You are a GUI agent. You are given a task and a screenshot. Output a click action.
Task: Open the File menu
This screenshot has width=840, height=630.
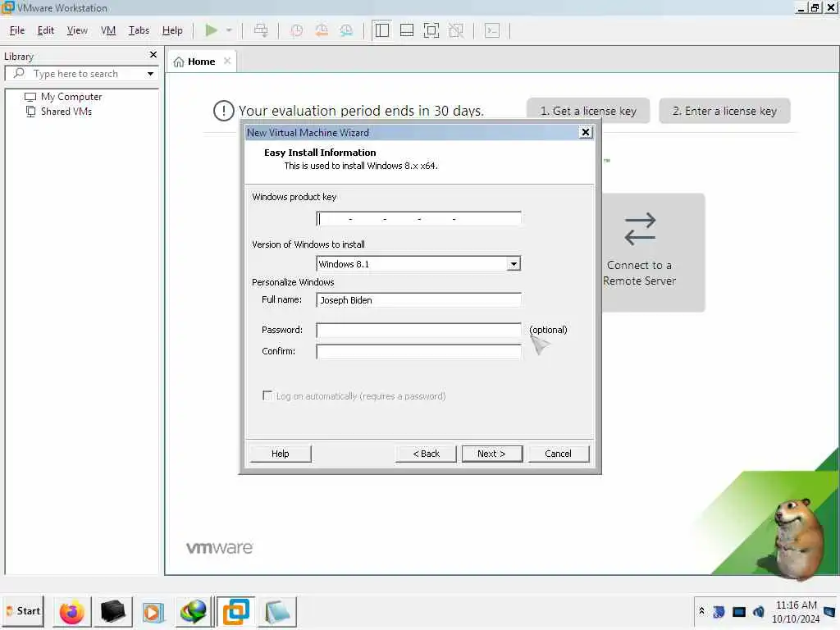click(x=17, y=30)
